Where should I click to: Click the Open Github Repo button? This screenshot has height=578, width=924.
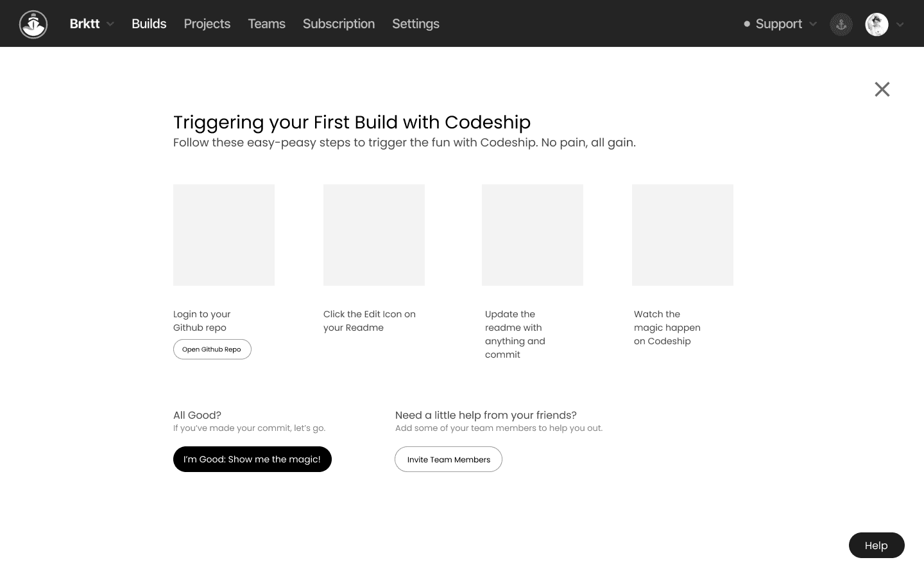pos(212,349)
